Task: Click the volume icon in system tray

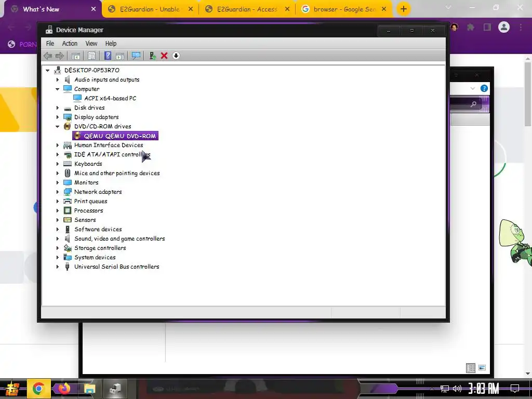Action: click(x=457, y=389)
